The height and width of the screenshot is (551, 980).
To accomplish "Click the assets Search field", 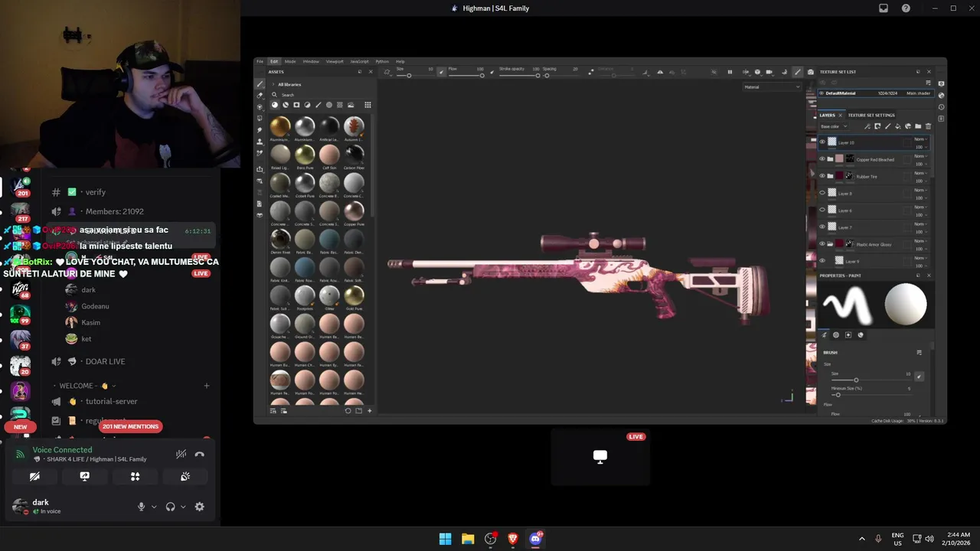I will click(322, 95).
